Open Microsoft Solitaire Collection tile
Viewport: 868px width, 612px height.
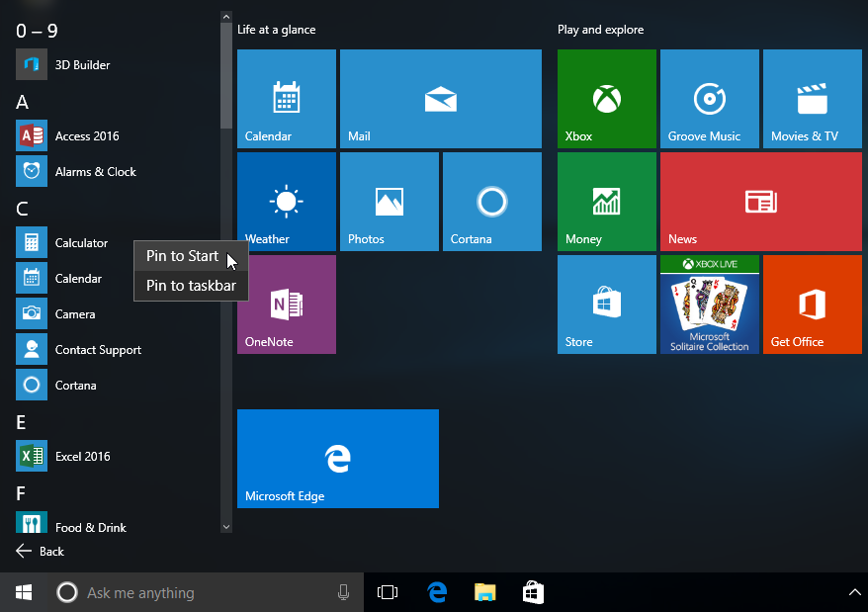tap(710, 305)
